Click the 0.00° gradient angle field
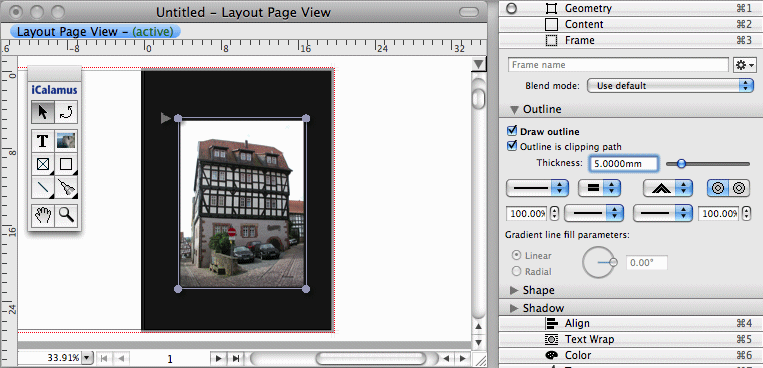763x368 pixels. [x=646, y=263]
